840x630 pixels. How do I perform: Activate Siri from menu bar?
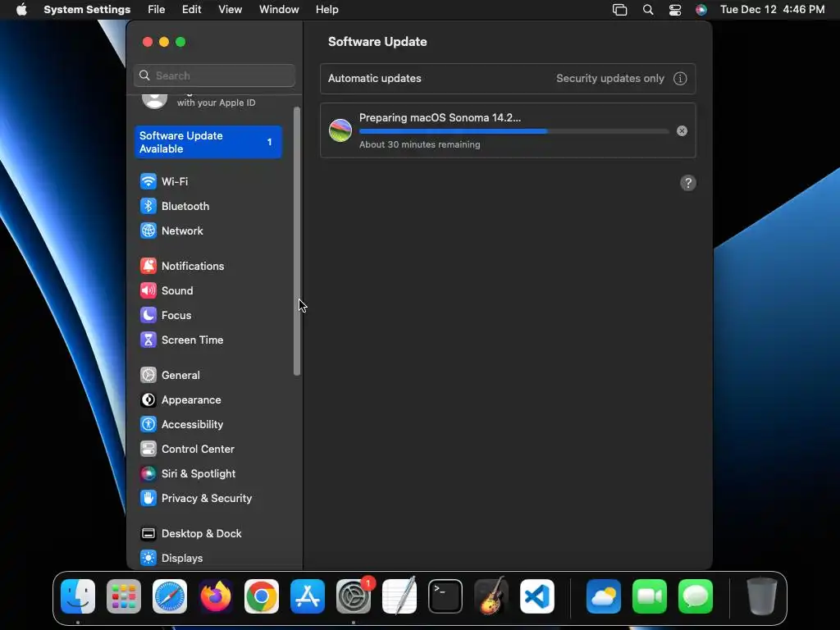tap(701, 10)
